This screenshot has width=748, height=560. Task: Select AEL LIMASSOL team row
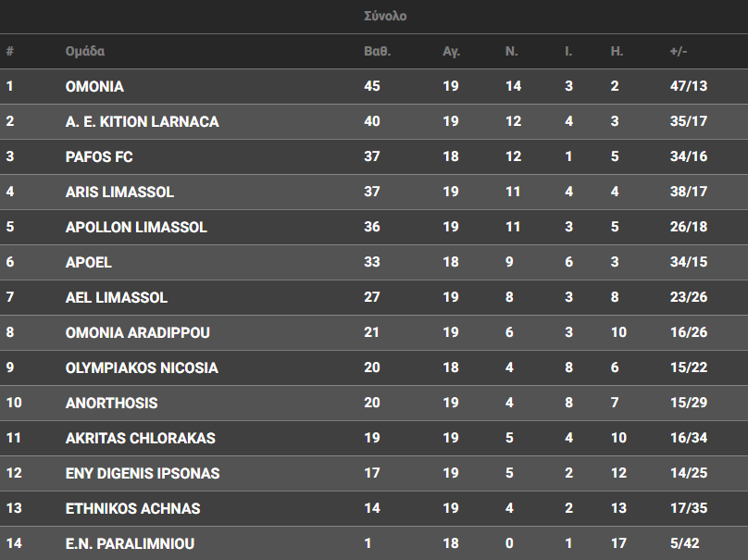point(117,297)
